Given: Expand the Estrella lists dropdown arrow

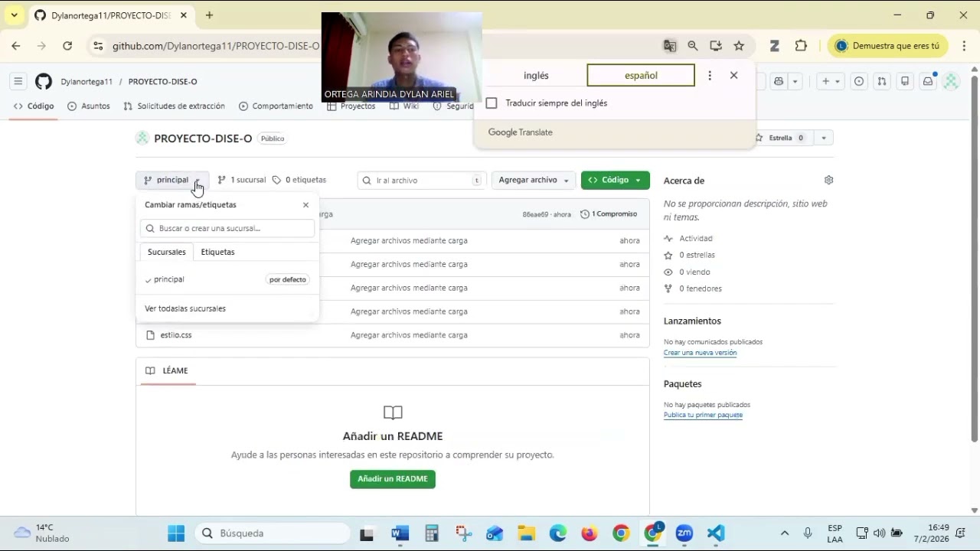Looking at the screenshot, I should click(823, 138).
